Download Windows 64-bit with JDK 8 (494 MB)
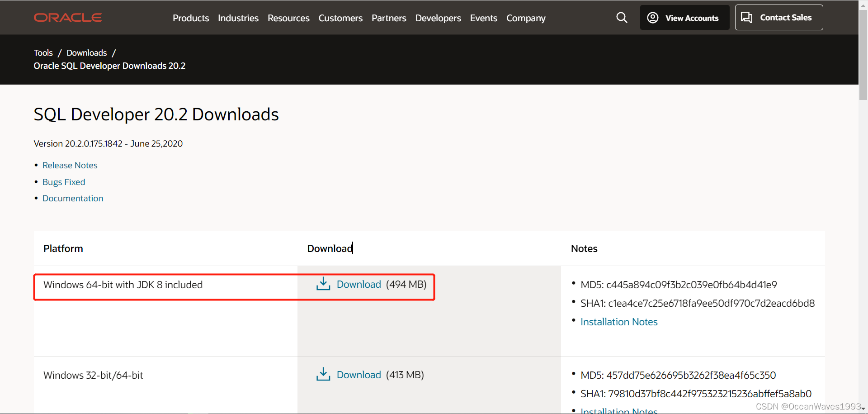This screenshot has width=868, height=414. pyautogui.click(x=359, y=284)
